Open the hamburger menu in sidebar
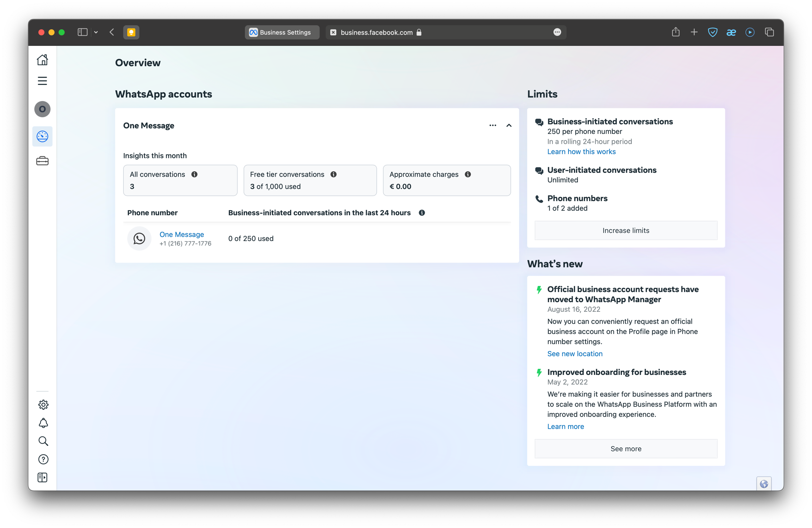 point(42,81)
